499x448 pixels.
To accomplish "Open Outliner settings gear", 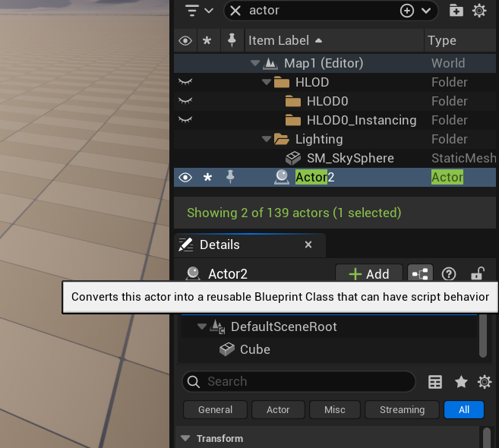I will [479, 11].
